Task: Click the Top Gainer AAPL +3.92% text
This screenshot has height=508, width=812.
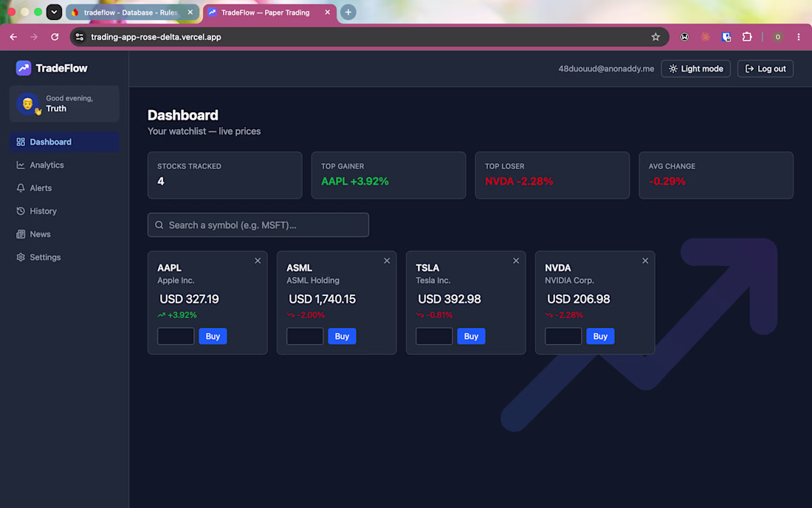Action: point(355,181)
